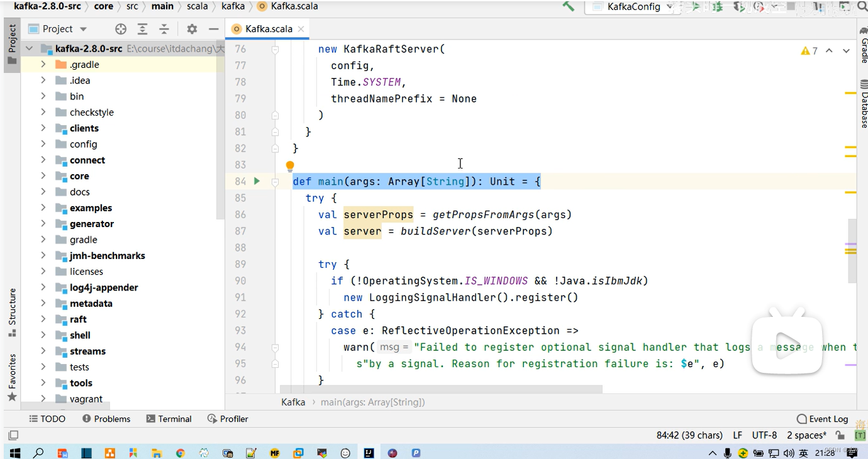This screenshot has height=459, width=868.
Task: Fold the main method at line 84
Action: click(x=275, y=182)
